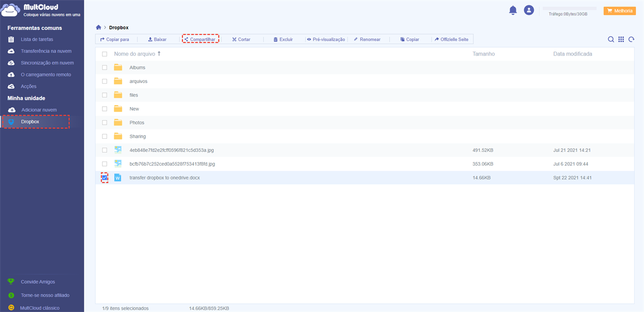
Task: Check the files folder checkbox
Action: click(x=105, y=95)
